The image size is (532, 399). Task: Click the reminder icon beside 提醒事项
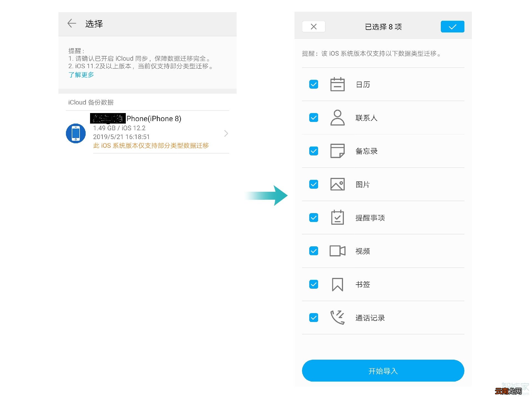[x=337, y=218]
